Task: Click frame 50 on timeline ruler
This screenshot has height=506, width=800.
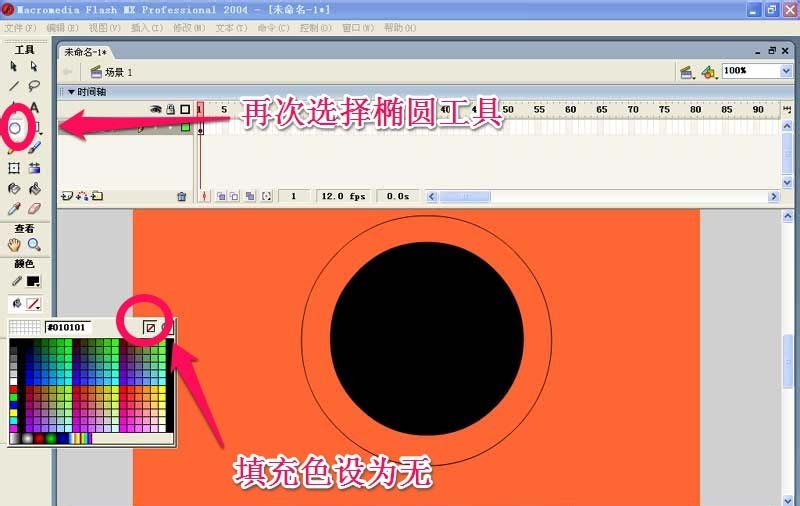Action: (x=508, y=109)
